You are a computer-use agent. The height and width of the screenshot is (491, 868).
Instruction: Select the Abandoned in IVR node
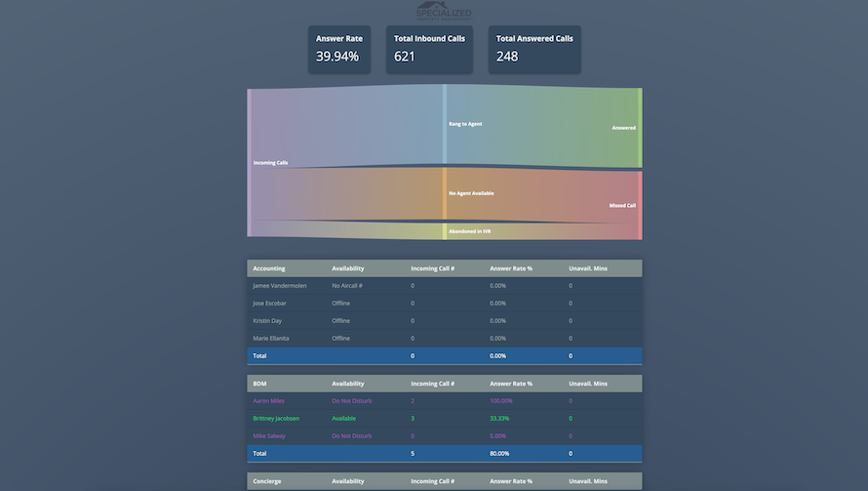[x=445, y=231]
